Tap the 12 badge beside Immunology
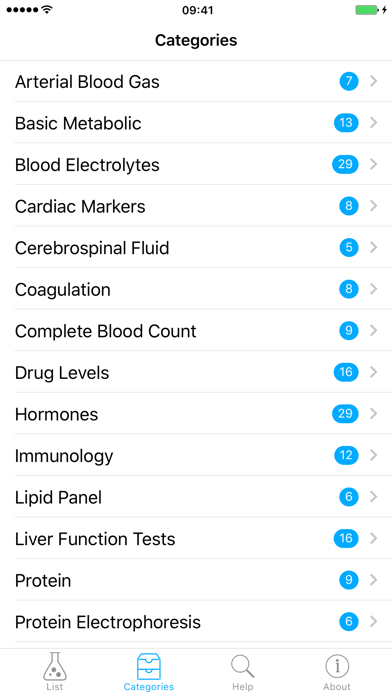Image resolution: width=392 pixels, height=696 pixels. pyautogui.click(x=346, y=455)
